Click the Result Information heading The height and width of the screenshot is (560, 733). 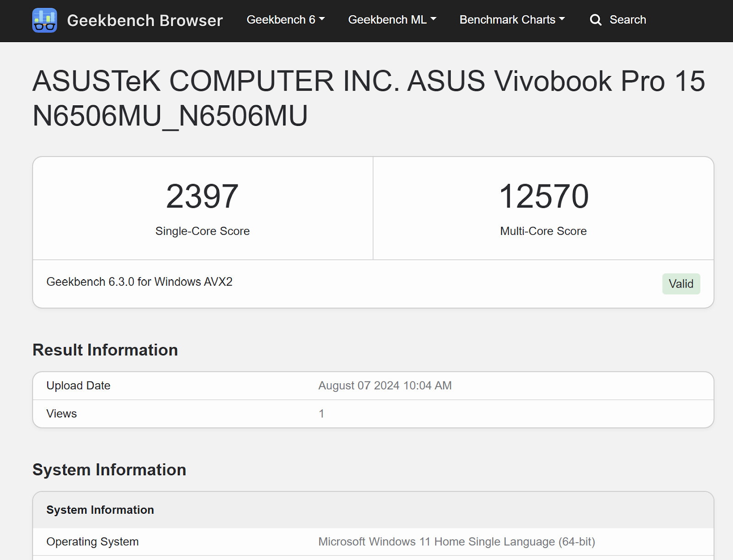pos(105,350)
